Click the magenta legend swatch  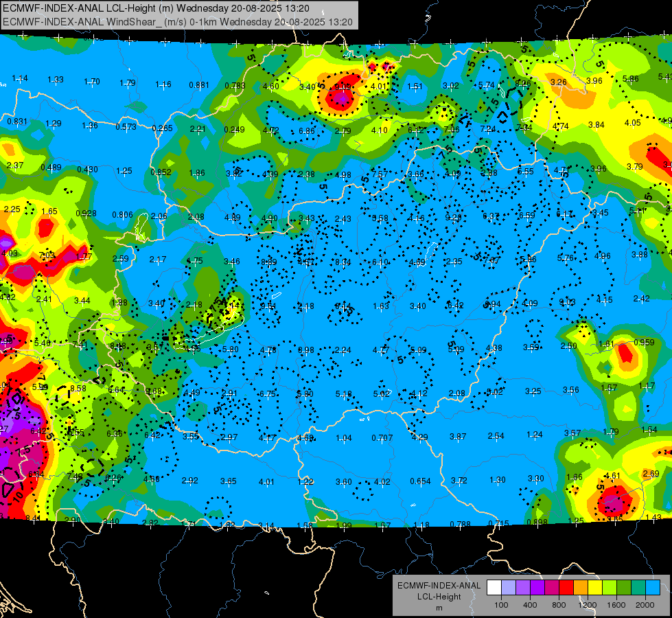tap(552, 588)
